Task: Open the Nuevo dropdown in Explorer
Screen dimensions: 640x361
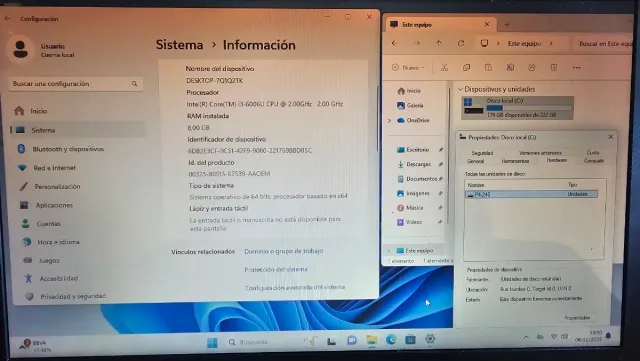Action: click(408, 67)
